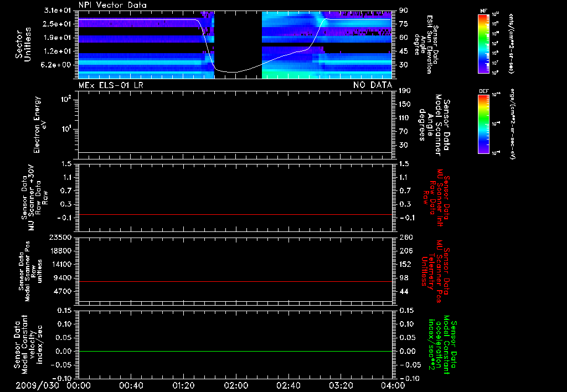The width and height of the screenshot is (567, 392).
Task: Click the 98 telemetry tick label
Action: click(x=403, y=278)
